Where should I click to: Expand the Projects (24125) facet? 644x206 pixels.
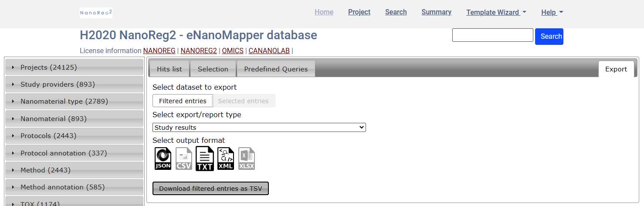tap(74, 68)
